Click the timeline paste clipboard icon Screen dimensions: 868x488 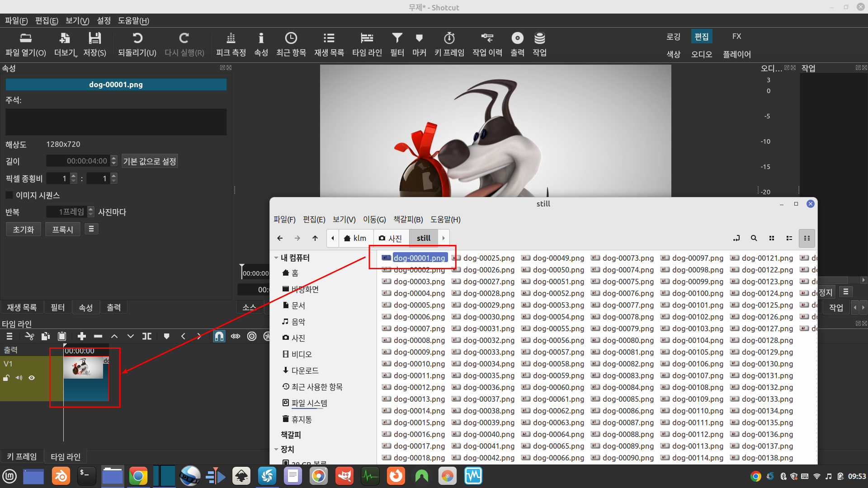click(x=62, y=336)
